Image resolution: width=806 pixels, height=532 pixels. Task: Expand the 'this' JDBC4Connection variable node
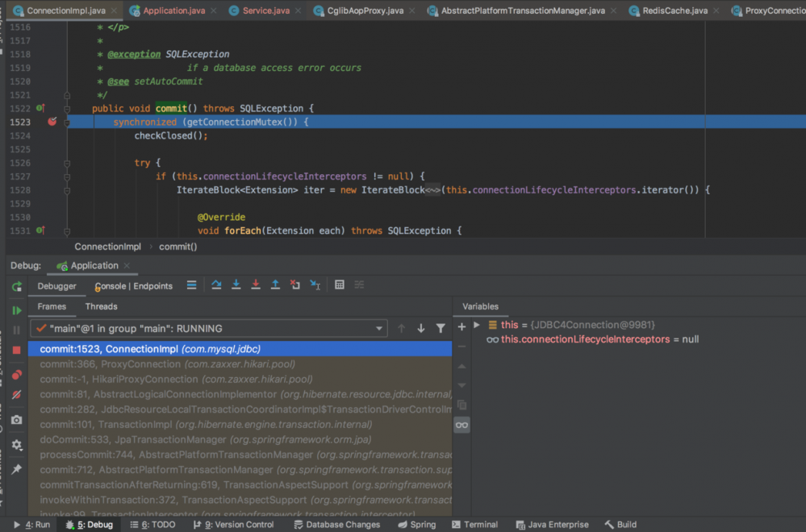477,325
